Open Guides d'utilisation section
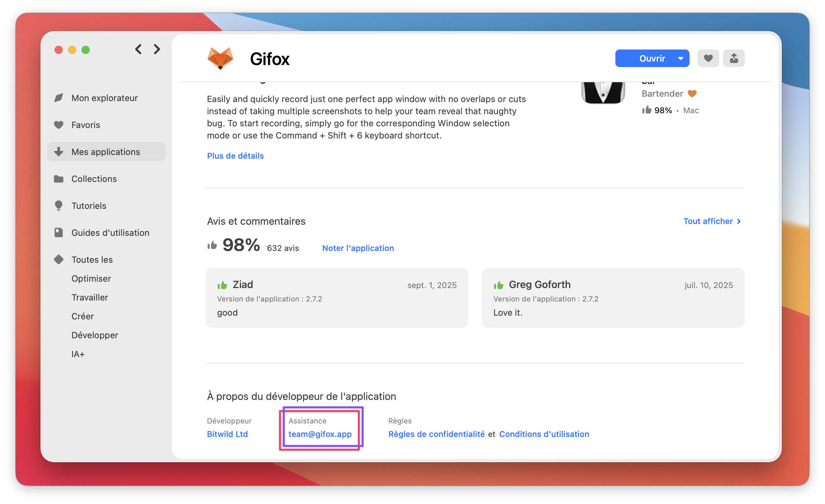The width and height of the screenshot is (825, 504). pyautogui.click(x=106, y=233)
